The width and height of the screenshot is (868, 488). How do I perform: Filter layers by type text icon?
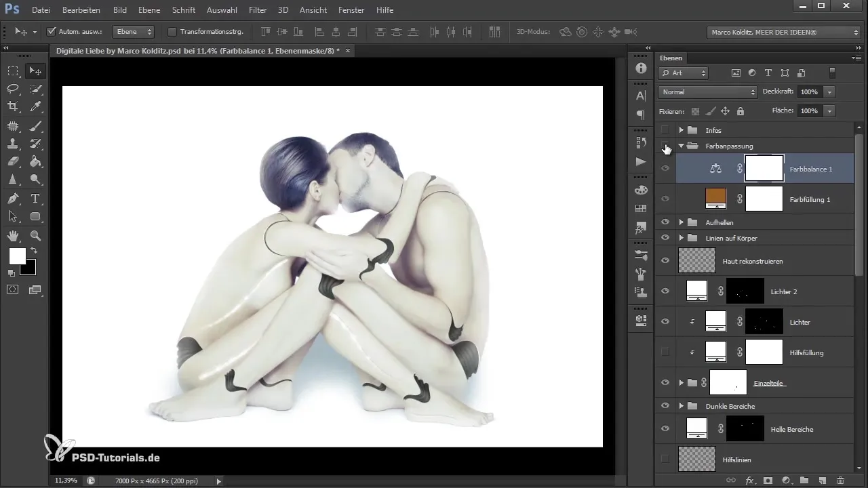(768, 73)
